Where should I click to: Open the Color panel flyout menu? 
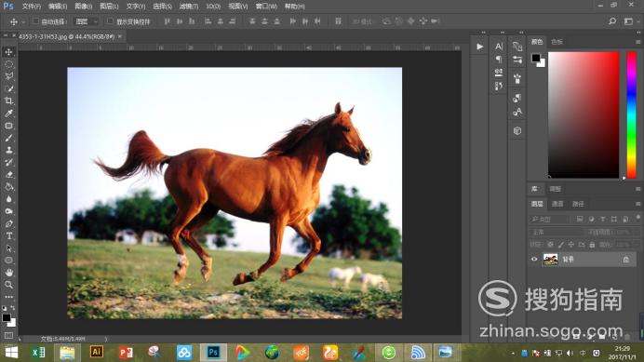tap(637, 42)
